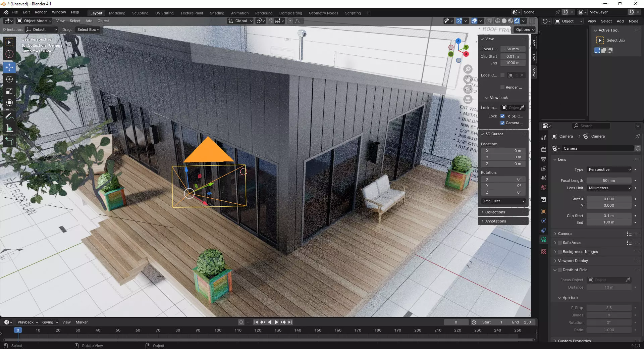Switch to the Geometry Nodes workspace tab
The width and height of the screenshot is (644, 349).
click(323, 13)
